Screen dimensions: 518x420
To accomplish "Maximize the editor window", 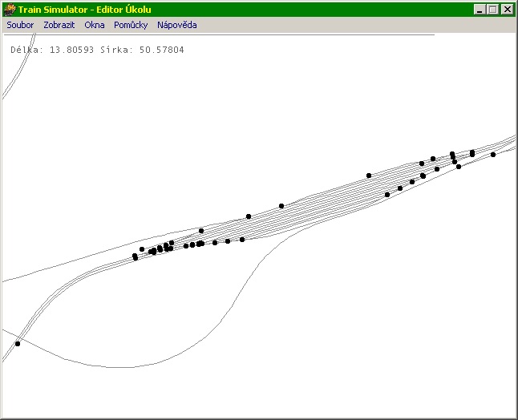I will pos(492,9).
